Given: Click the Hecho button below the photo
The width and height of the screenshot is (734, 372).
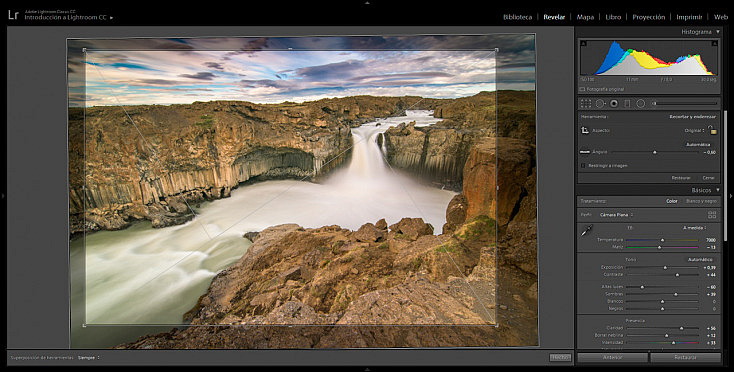Looking at the screenshot, I should pyautogui.click(x=560, y=357).
